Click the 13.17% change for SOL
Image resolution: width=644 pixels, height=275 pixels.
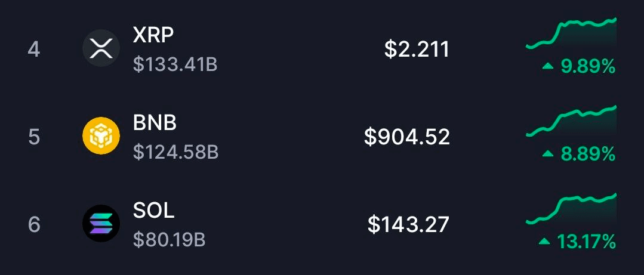pyautogui.click(x=586, y=242)
